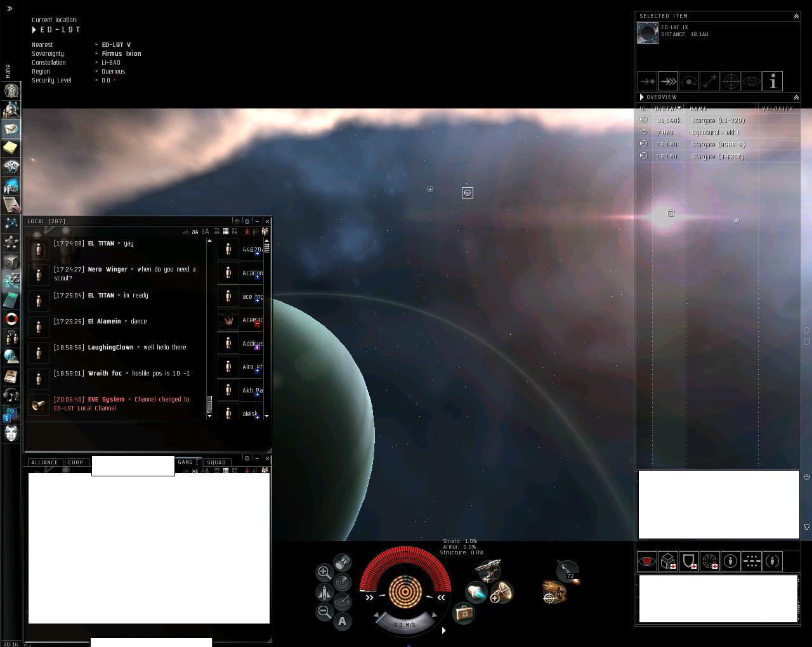The image size is (812, 647).
Task: Open the headphones jukebox icon in sidebar
Action: point(11,395)
